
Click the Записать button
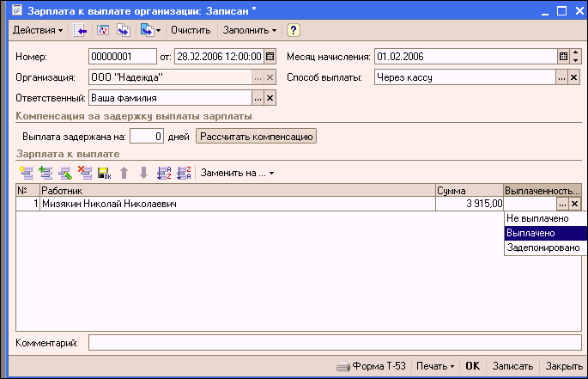(515, 366)
